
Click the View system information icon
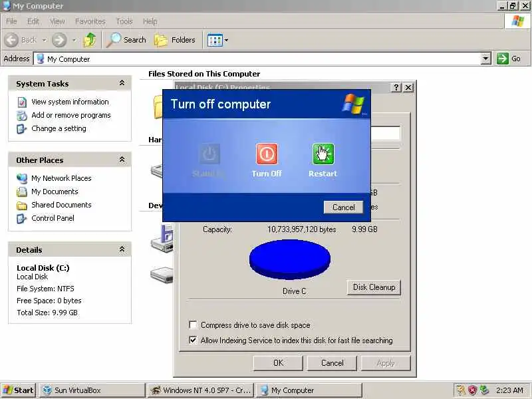pyautogui.click(x=22, y=102)
